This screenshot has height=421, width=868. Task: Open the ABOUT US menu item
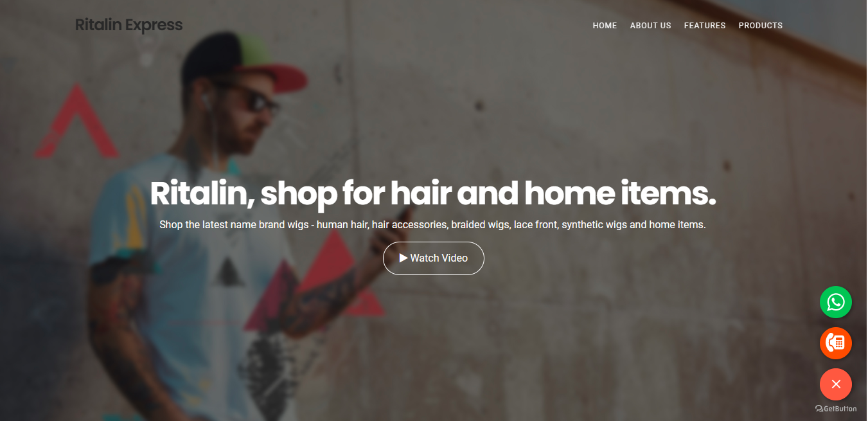pos(650,26)
